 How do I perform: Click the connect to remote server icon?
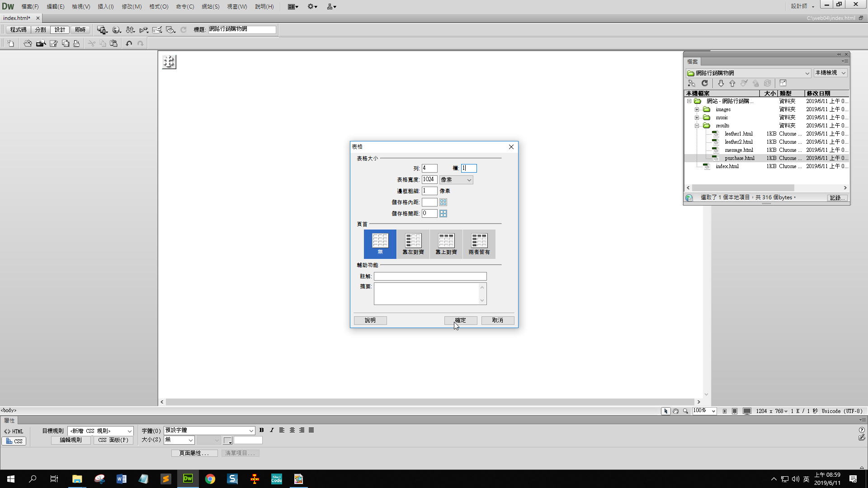[x=691, y=83]
